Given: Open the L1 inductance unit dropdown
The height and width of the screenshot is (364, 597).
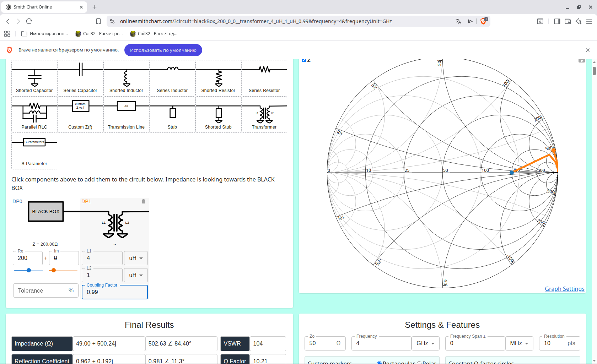Looking at the screenshot, I should click(x=136, y=258).
